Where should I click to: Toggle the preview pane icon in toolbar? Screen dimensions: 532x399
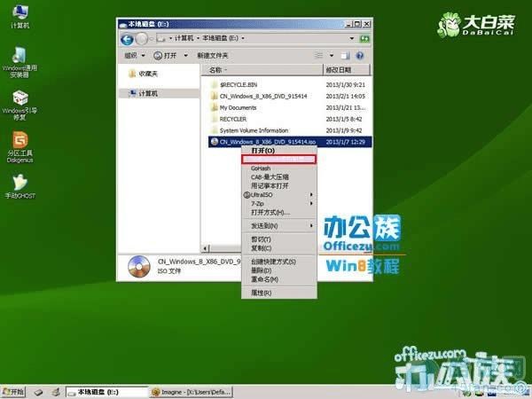pos(346,56)
